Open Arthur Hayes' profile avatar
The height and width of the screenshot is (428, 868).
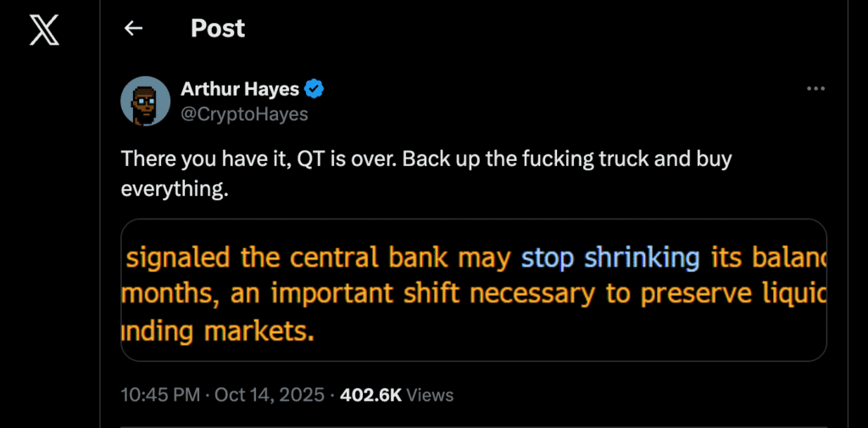tap(146, 102)
